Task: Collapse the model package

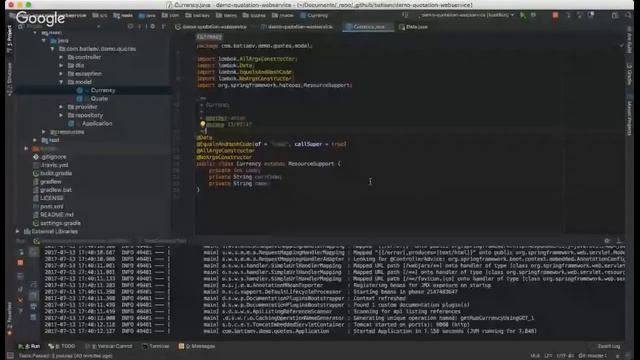Action: tap(61, 82)
